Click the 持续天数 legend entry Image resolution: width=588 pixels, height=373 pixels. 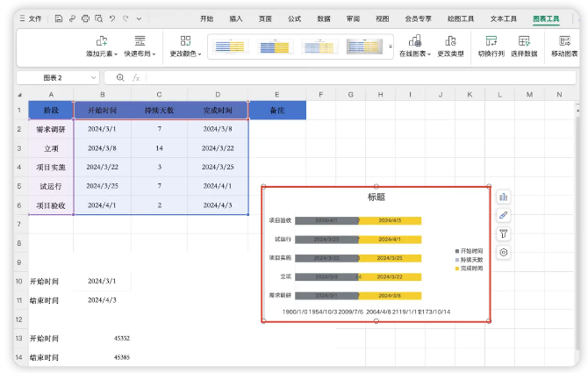click(469, 260)
